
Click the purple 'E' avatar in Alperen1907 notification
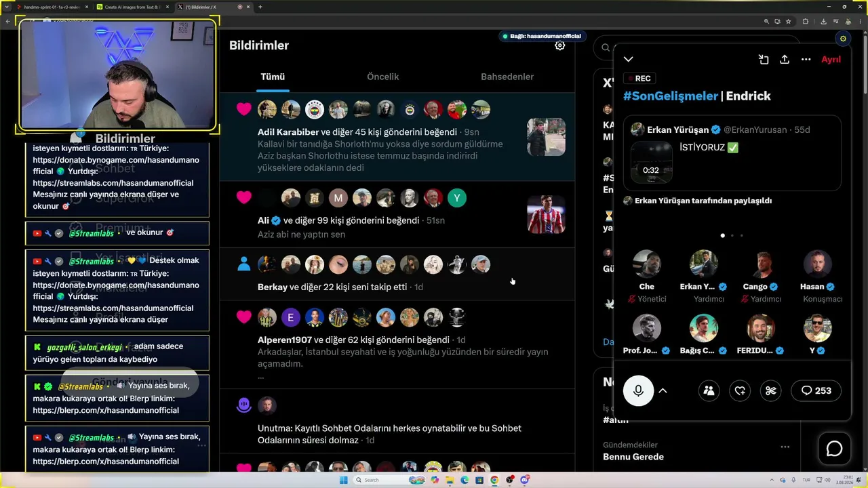coord(291,317)
